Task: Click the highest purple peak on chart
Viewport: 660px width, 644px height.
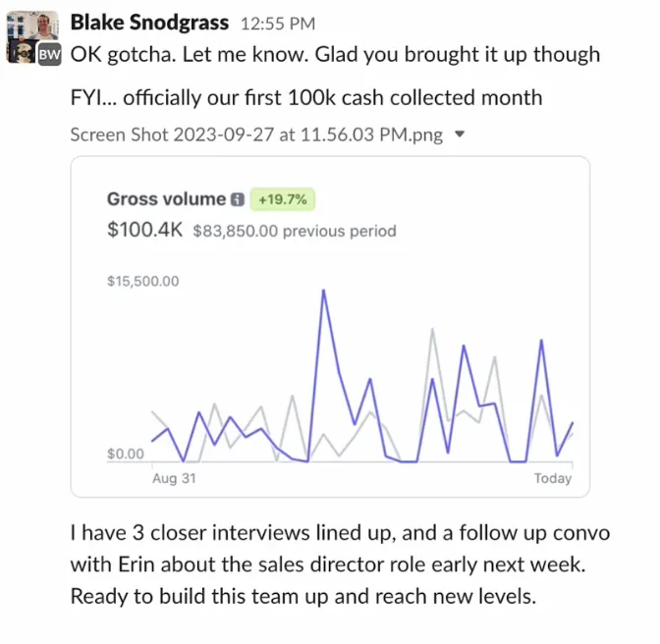Action: 323,291
